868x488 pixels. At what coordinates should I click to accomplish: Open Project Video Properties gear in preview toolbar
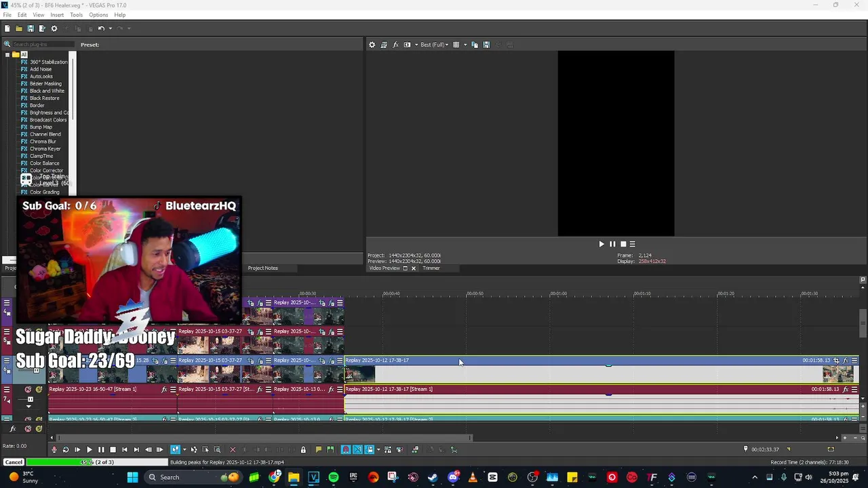pyautogui.click(x=372, y=45)
